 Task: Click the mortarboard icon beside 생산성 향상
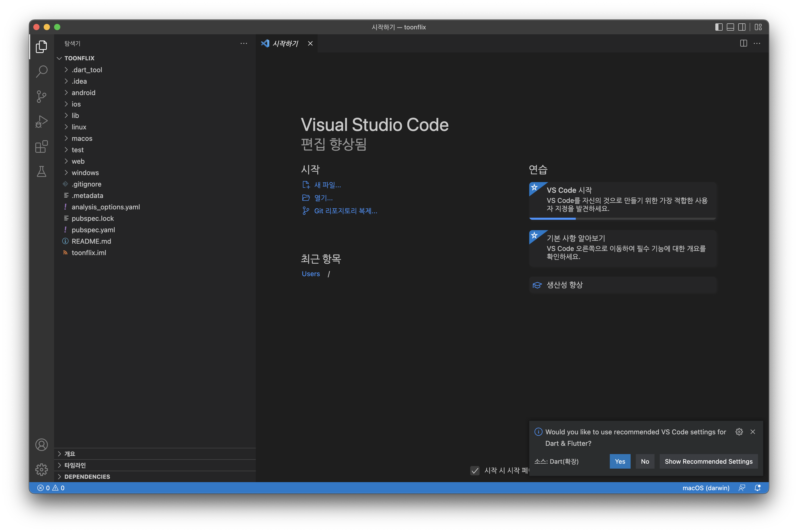(537, 285)
